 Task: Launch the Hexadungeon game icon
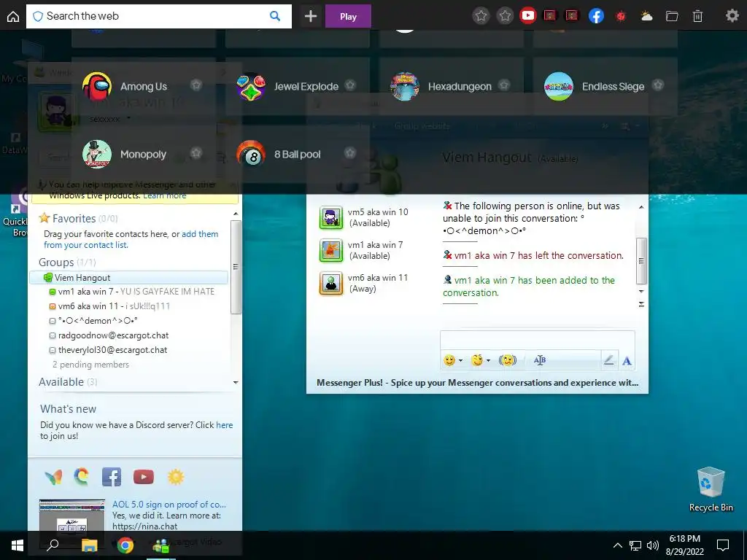404,86
